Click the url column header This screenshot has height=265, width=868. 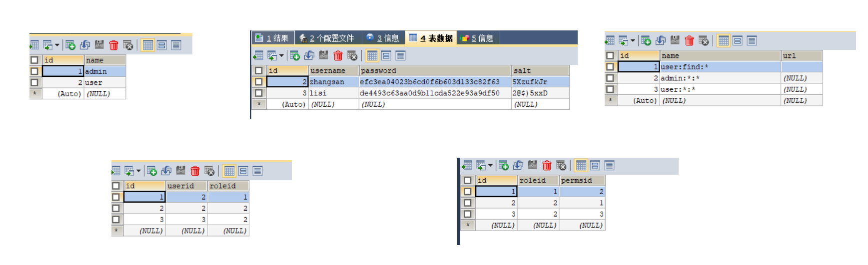click(802, 55)
